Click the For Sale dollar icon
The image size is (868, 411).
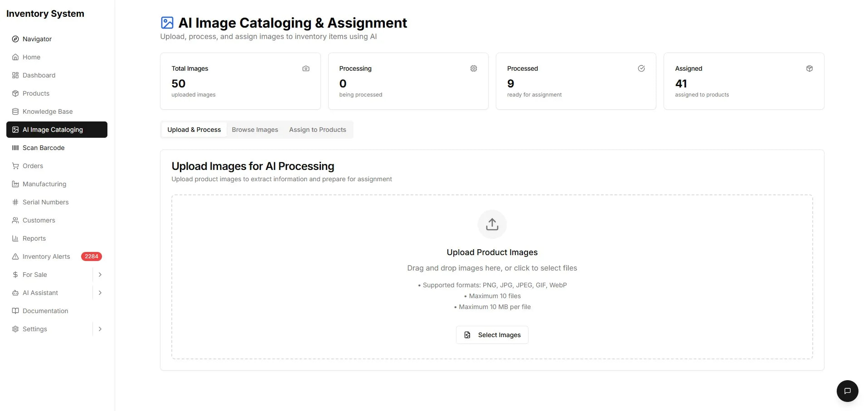15,275
